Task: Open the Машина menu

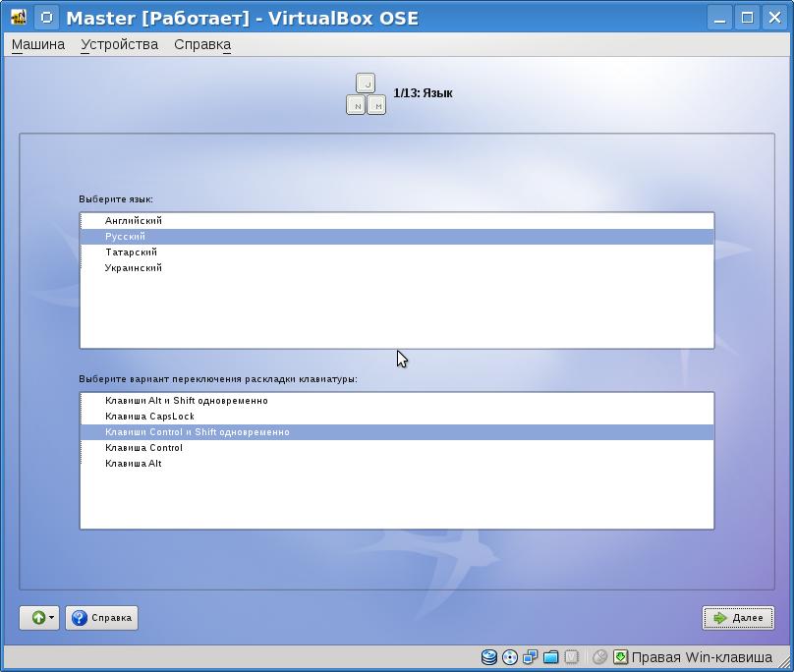Action: coord(38,44)
